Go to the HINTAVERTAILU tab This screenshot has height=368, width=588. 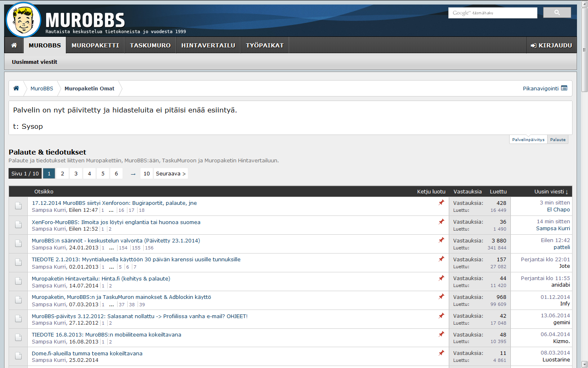[x=208, y=45]
